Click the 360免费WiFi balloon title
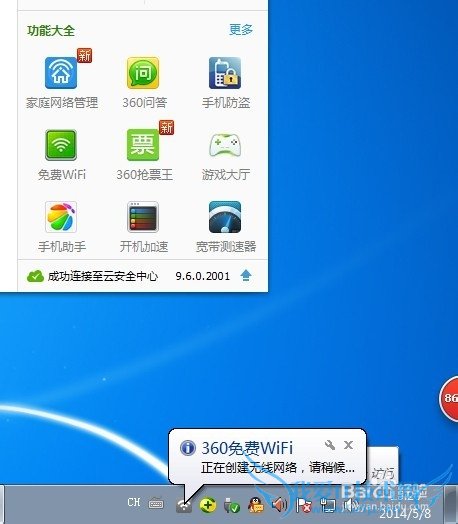The width and height of the screenshot is (458, 524). tap(247, 448)
